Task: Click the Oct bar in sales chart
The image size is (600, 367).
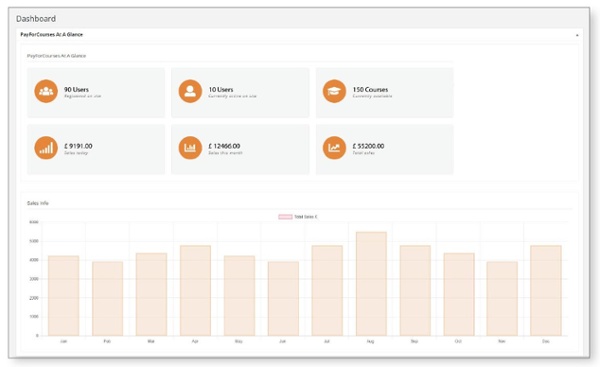Action: [x=459, y=294]
